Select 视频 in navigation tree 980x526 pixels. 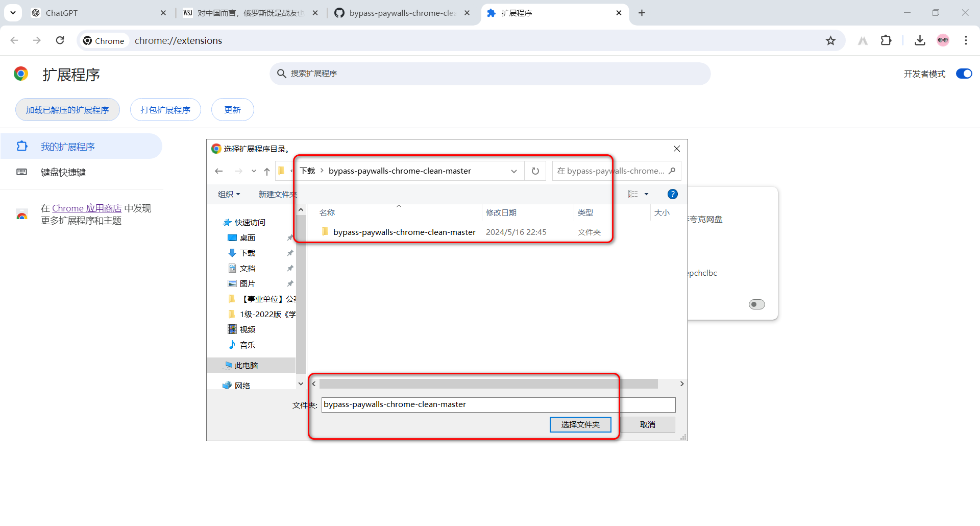pos(248,330)
